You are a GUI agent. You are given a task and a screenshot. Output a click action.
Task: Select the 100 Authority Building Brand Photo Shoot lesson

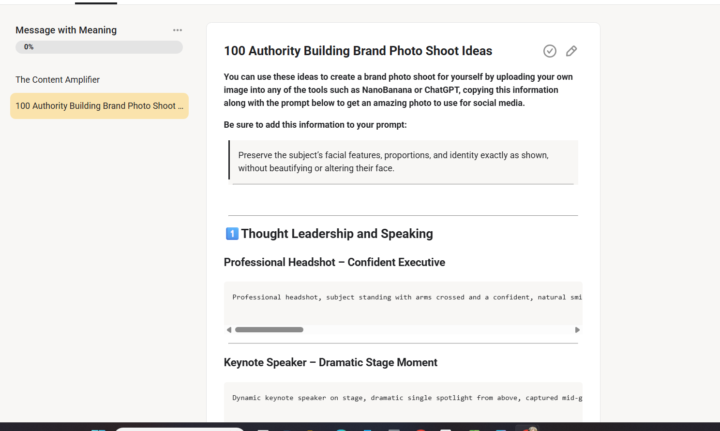99,106
